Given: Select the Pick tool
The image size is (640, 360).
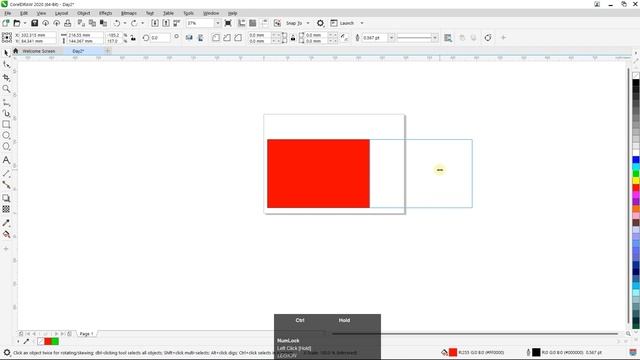Looking at the screenshot, I should (6, 53).
